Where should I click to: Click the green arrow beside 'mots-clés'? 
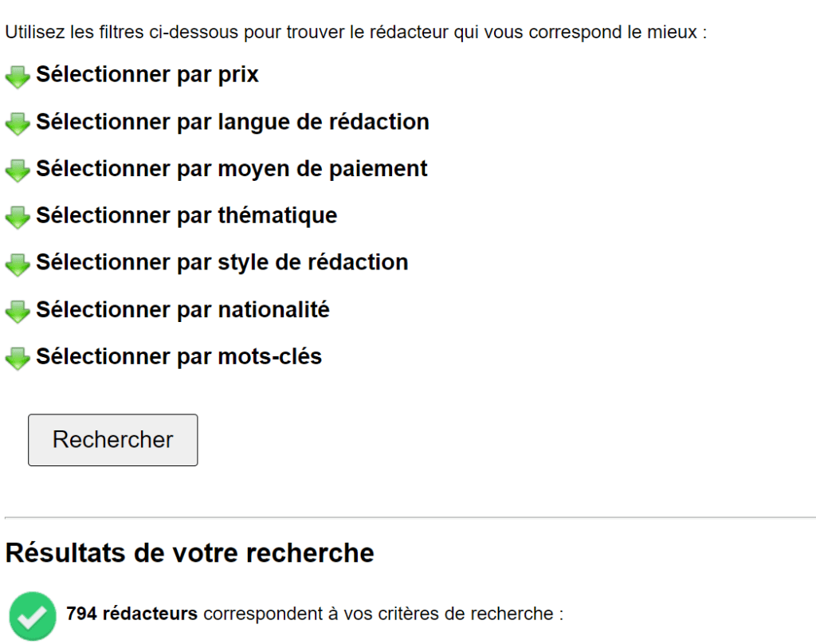(18, 359)
